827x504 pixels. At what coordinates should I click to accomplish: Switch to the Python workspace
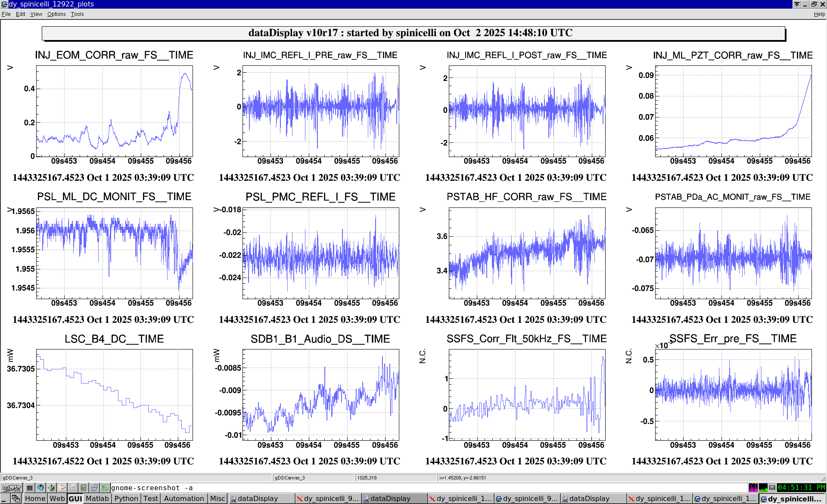(126, 498)
